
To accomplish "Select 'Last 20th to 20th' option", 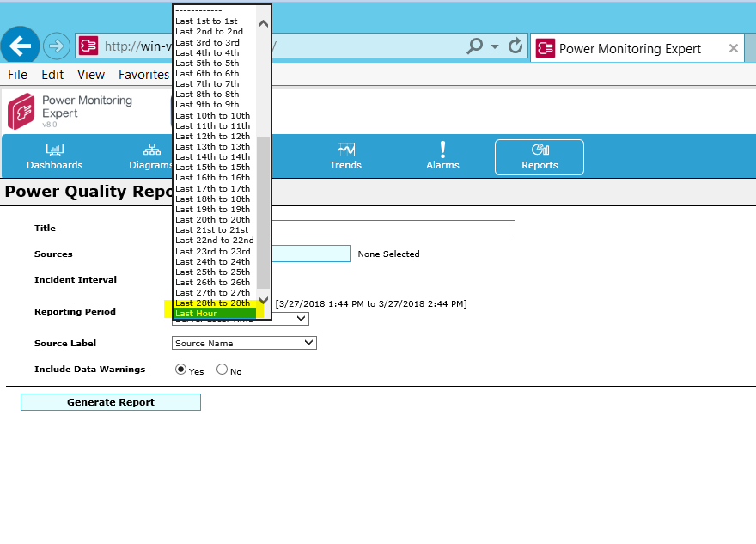I will [215, 220].
